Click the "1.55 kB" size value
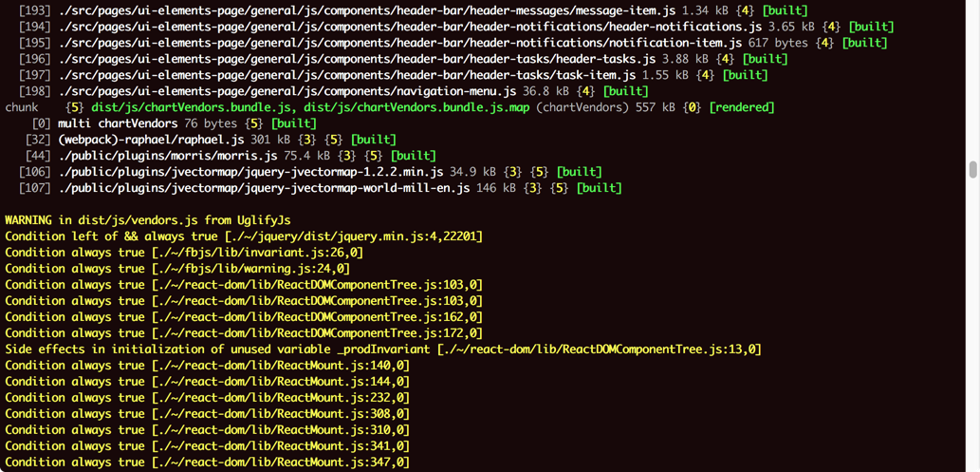 pos(665,75)
